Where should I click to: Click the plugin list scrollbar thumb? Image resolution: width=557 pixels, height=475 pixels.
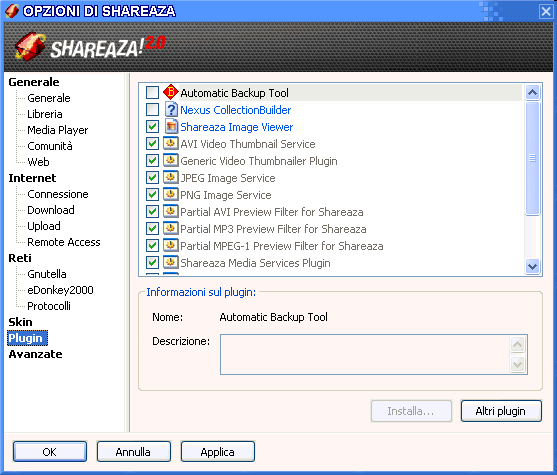pos(532,158)
